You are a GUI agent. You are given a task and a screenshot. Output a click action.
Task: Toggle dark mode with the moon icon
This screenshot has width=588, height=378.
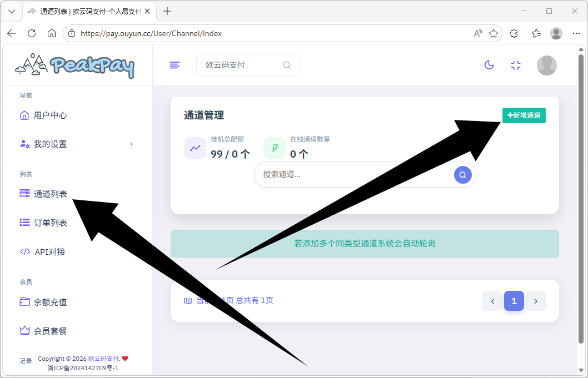[489, 65]
